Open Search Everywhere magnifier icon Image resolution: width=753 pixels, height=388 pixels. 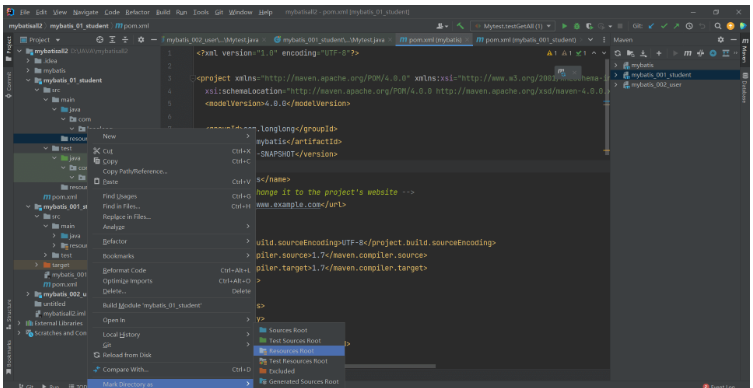[x=717, y=26]
